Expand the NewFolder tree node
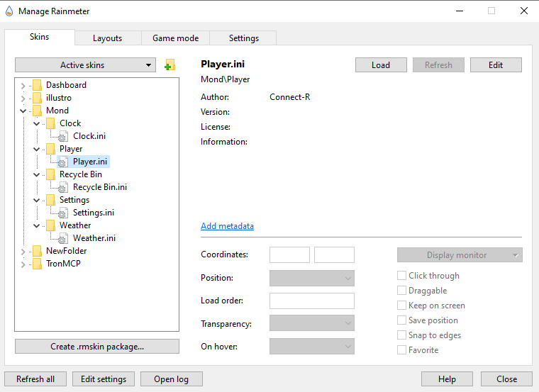Viewport: 539px width, 392px height. [x=23, y=252]
